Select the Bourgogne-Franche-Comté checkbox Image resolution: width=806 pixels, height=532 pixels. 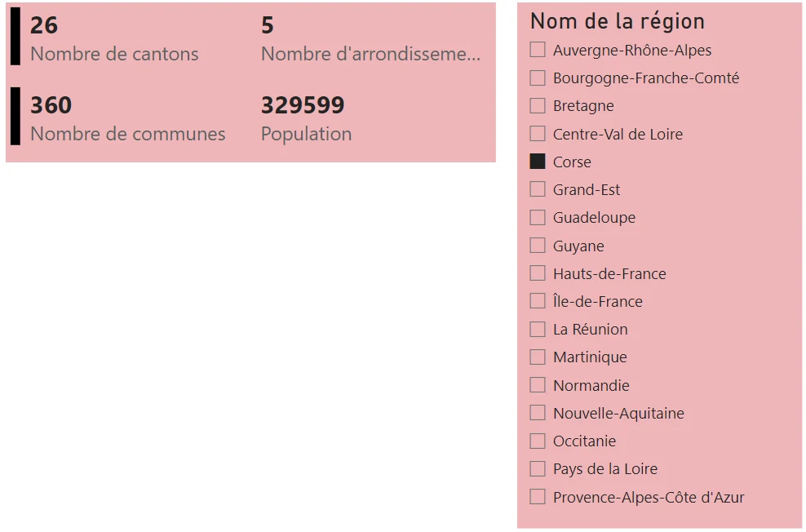538,78
